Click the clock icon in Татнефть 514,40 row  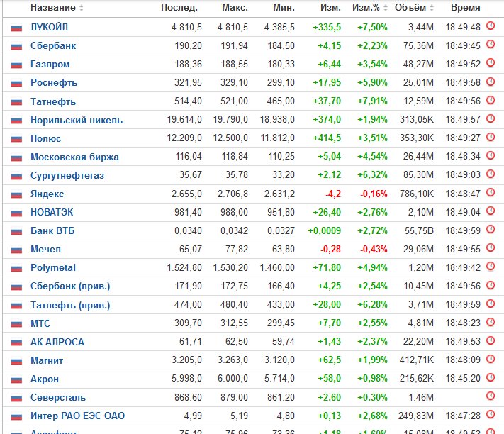point(491,100)
